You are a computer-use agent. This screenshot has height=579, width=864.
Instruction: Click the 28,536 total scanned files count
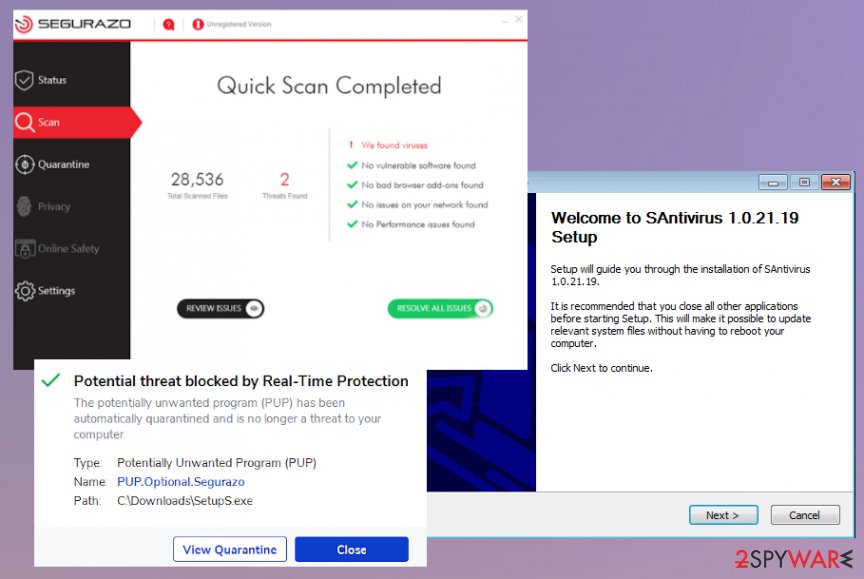click(x=197, y=180)
